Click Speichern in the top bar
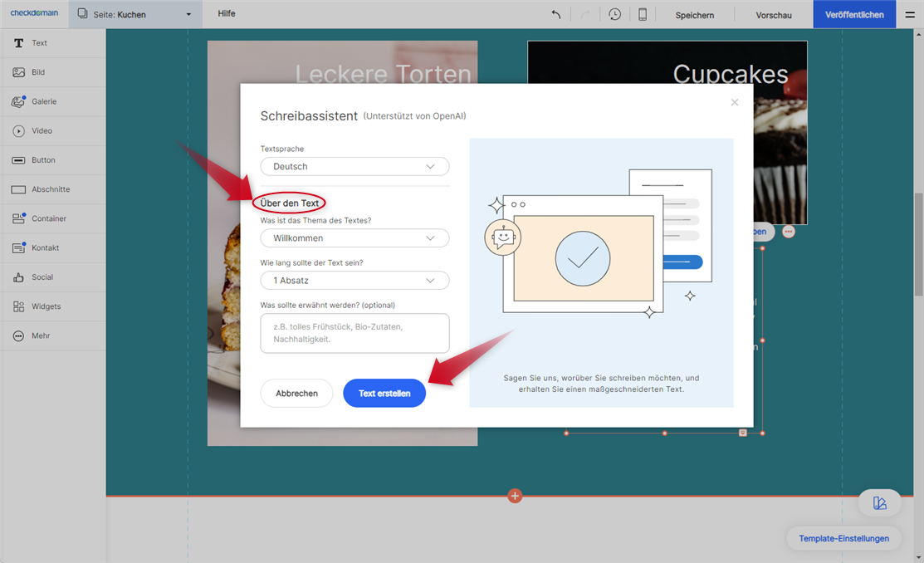 [694, 15]
